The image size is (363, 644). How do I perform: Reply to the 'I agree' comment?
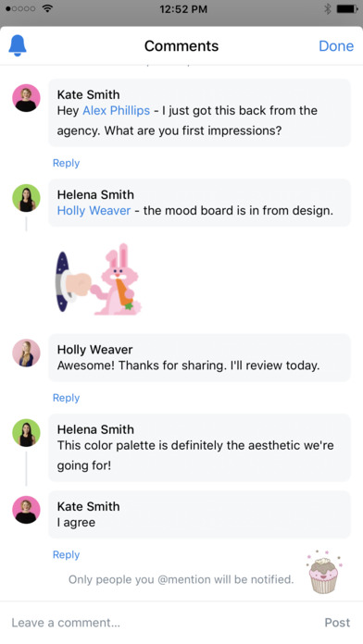point(66,555)
